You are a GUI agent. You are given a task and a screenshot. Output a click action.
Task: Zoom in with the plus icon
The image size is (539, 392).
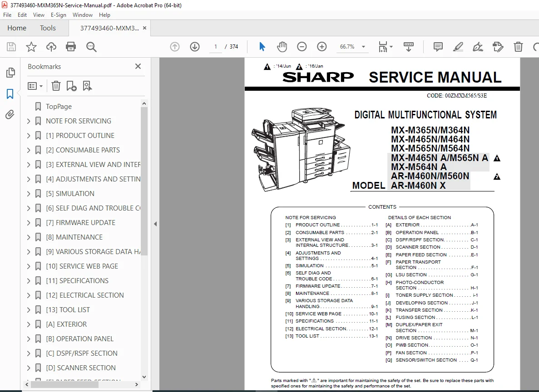click(322, 47)
